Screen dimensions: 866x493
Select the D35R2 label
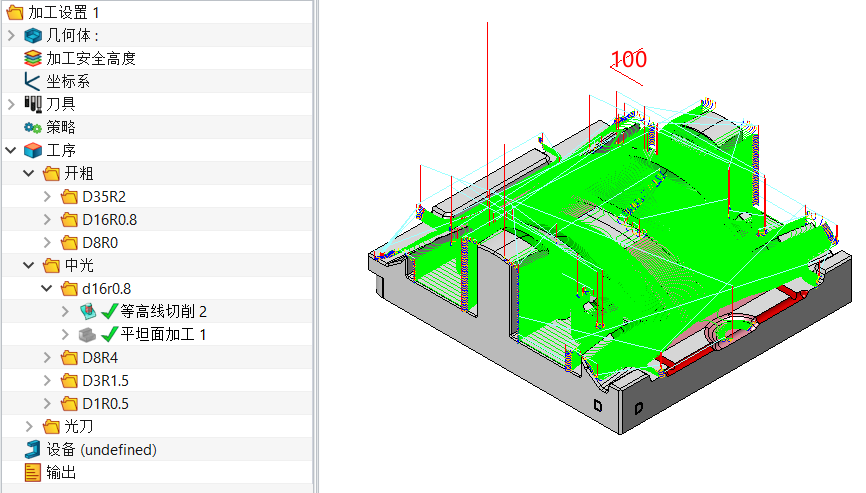coord(104,197)
